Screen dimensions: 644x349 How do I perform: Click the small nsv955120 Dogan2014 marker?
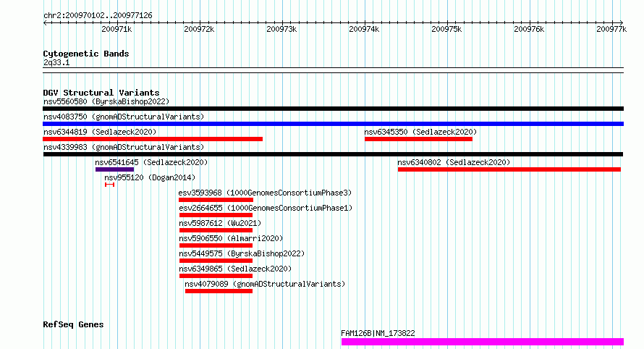[x=109, y=185]
